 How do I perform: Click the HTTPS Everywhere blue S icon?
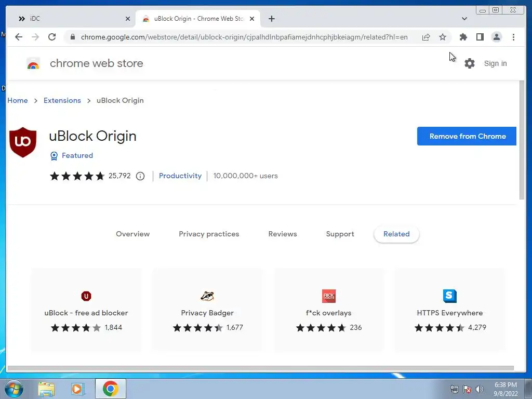pos(450,296)
